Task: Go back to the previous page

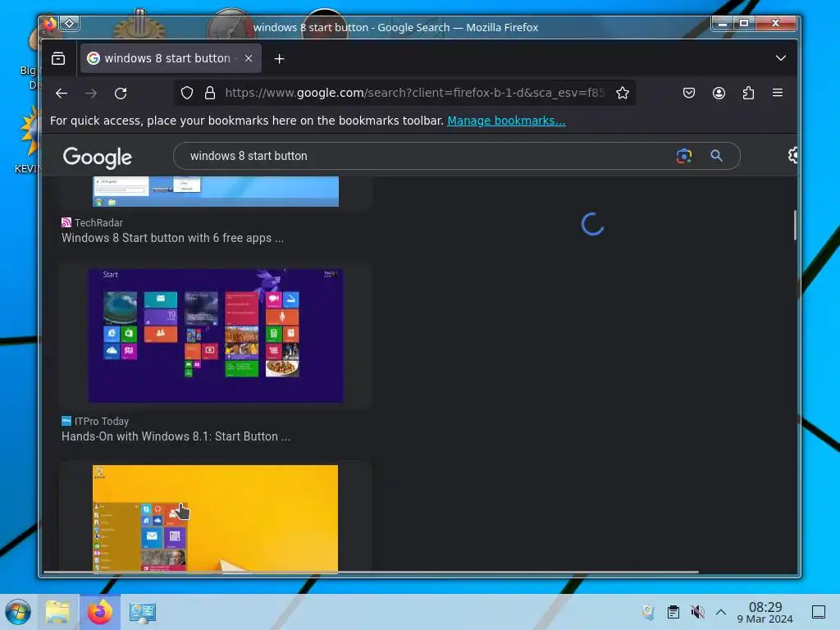Action: tap(62, 94)
